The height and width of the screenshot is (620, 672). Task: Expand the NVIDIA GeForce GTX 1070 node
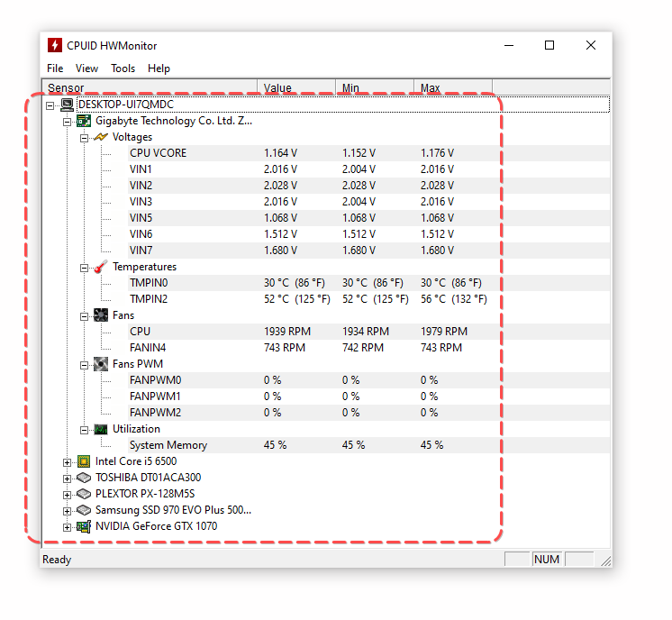coord(67,527)
